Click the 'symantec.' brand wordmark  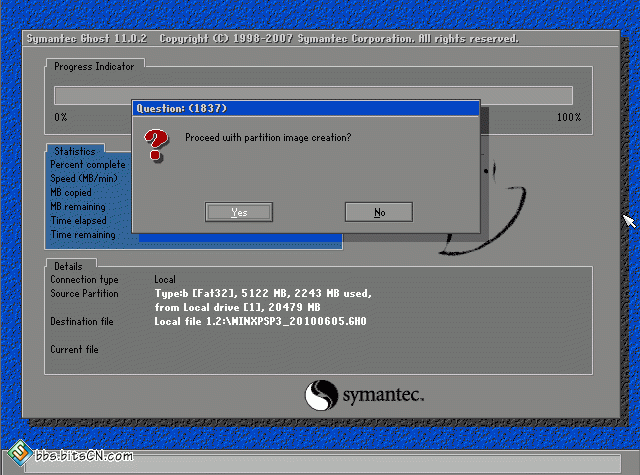tap(383, 395)
